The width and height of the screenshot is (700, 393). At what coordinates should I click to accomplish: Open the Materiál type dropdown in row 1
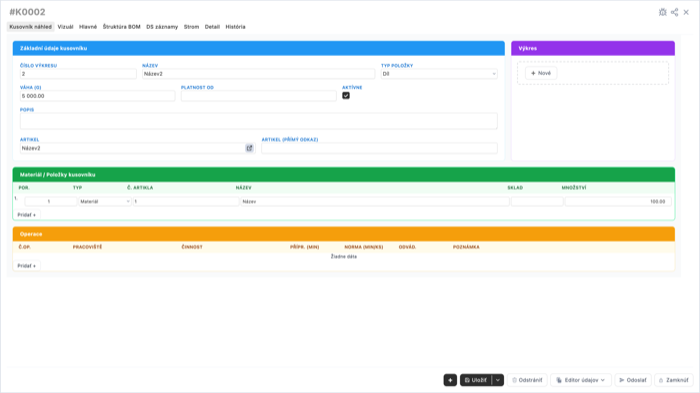[105, 202]
